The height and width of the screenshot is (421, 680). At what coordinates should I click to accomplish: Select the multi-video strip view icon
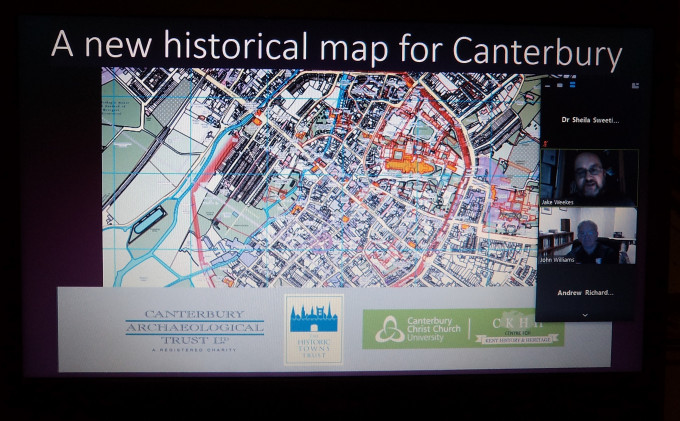572,85
